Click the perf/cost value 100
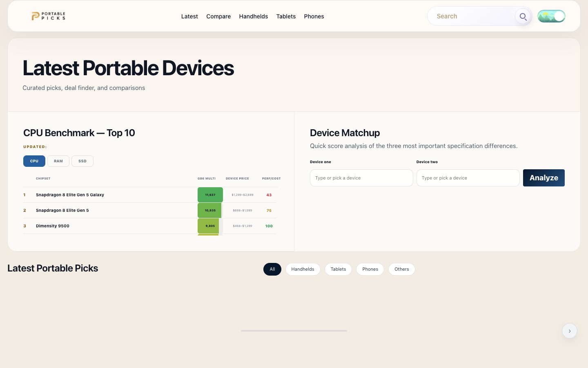Viewport: 588px width, 368px height. point(269,226)
